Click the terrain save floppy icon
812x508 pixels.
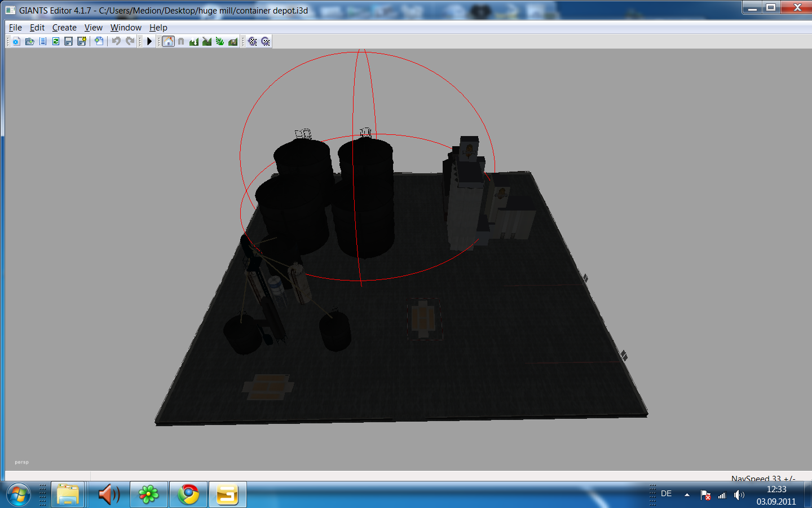[x=233, y=41]
